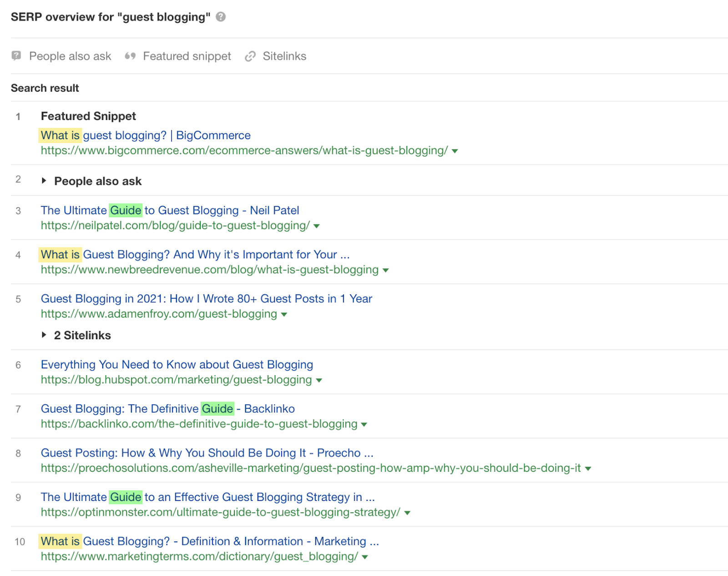
Task: Click the Featured snippet quotation icon
Action: [x=130, y=56]
